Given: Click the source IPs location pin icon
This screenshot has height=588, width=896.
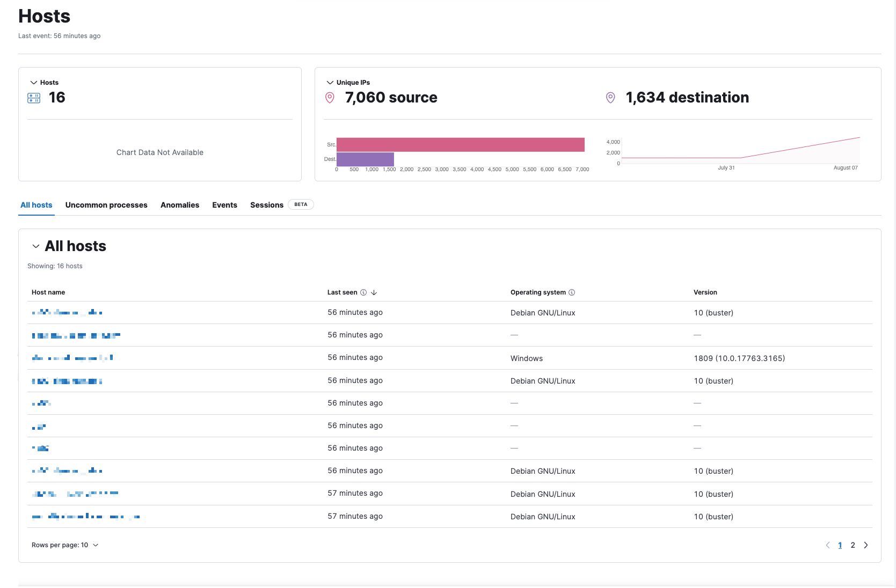Looking at the screenshot, I should click(330, 97).
